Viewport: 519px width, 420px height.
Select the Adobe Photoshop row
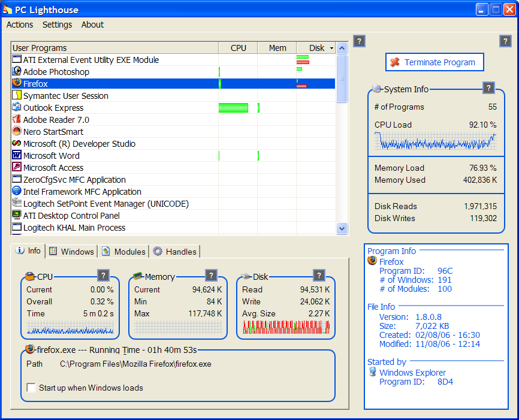pyautogui.click(x=173, y=72)
